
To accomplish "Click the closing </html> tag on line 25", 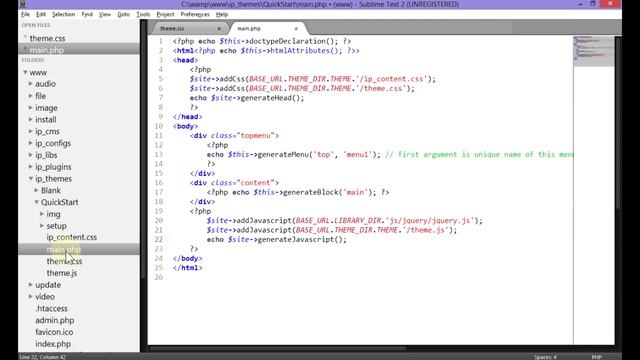I will (x=187, y=268).
